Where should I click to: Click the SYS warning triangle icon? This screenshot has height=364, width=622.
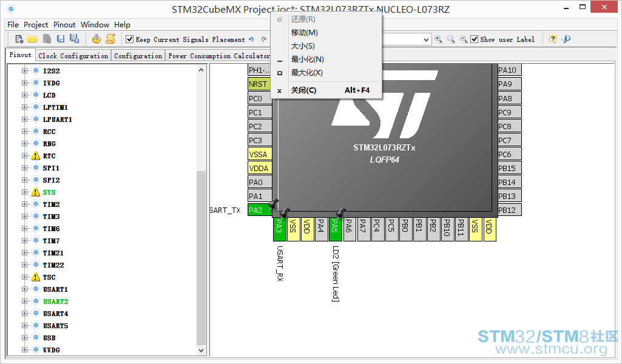pos(36,192)
